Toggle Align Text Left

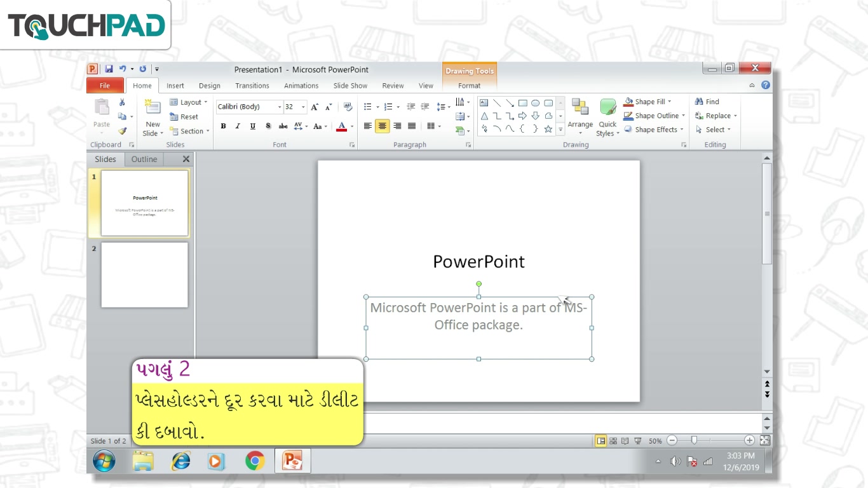(367, 126)
